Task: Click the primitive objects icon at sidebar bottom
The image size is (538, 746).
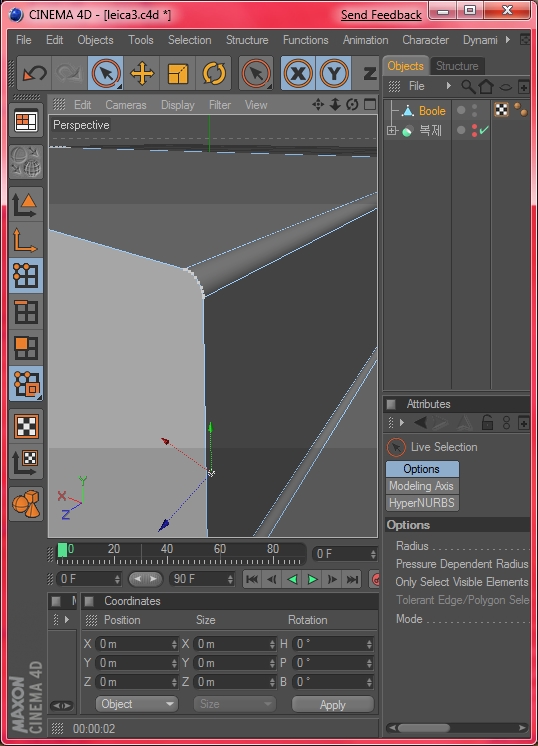Action: [26, 504]
